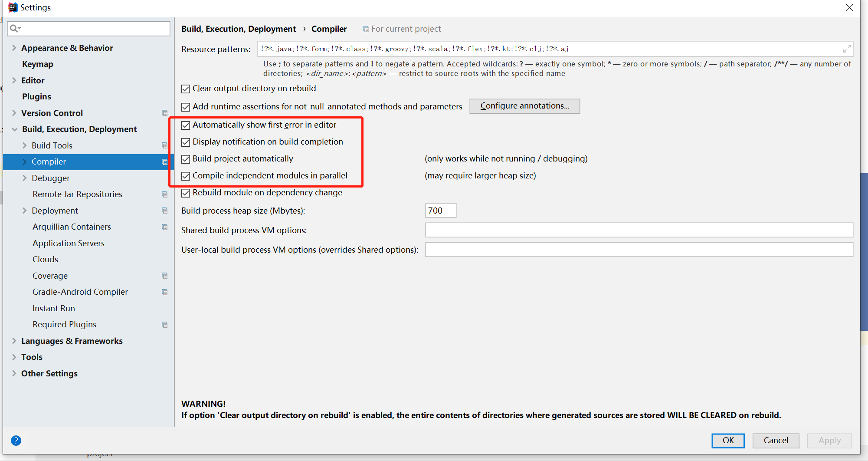Click the per-project icon beside Version Control

point(164,112)
